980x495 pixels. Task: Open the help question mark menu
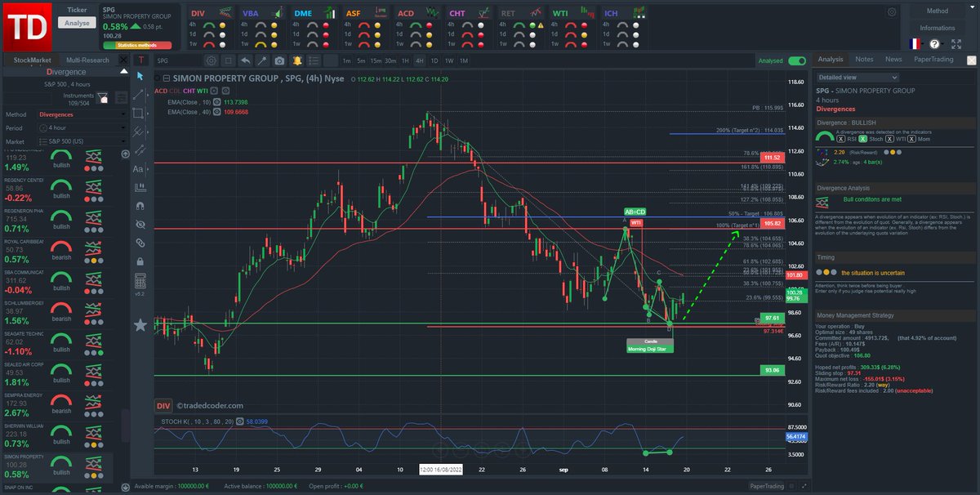[x=934, y=43]
